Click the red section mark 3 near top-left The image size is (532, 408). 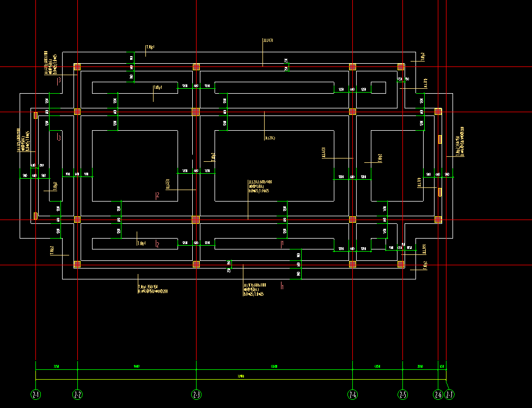click(59, 81)
